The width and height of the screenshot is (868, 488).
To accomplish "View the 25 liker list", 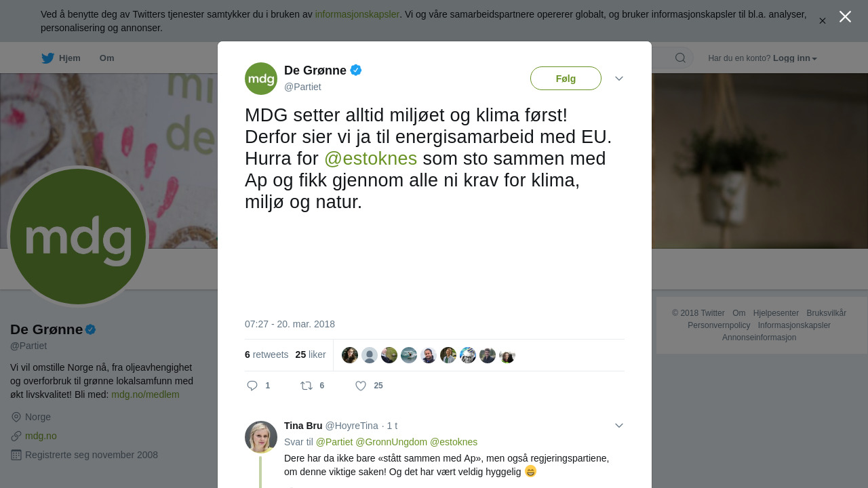I will click(x=311, y=354).
